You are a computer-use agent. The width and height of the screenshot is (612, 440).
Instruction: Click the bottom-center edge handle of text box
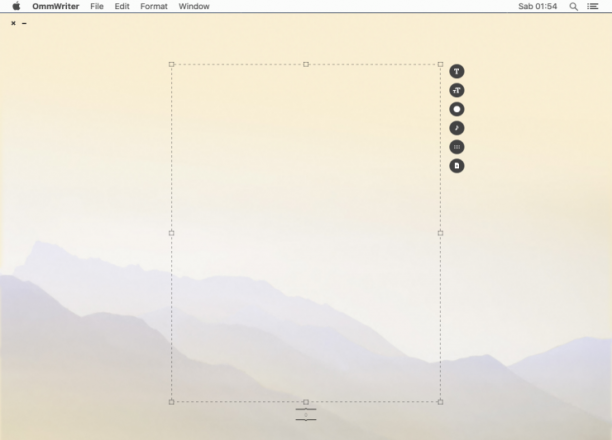[x=306, y=402]
